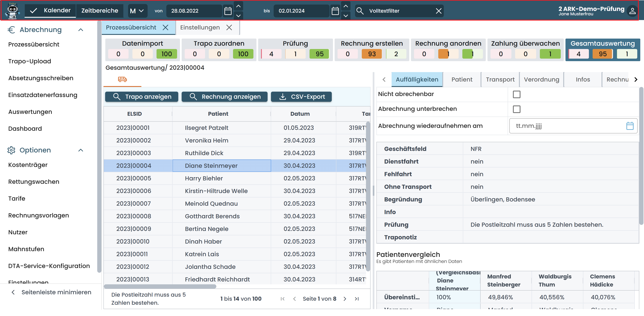Screen dimensions: 644x316
Task: Jump to last page in table pagination
Action: 357,299
